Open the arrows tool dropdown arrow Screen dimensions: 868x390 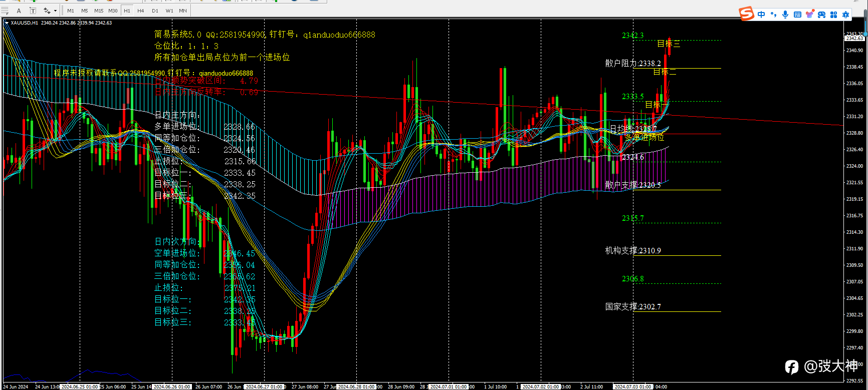pyautogui.click(x=55, y=11)
